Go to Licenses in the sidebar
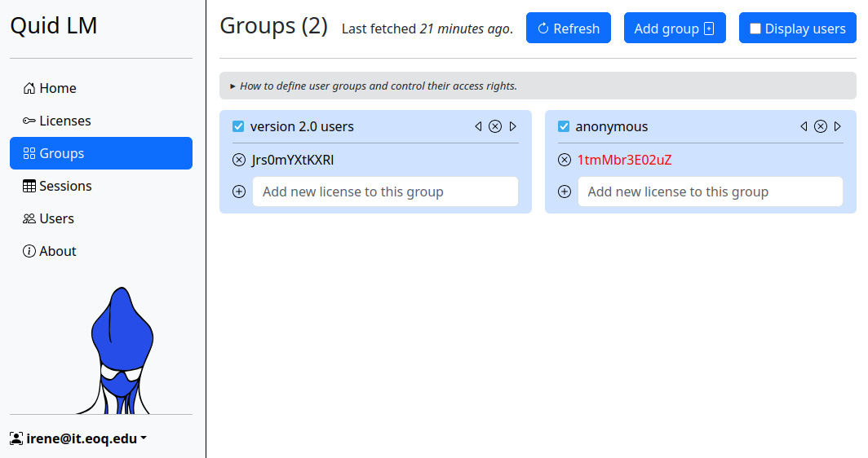This screenshot has width=868, height=458. [64, 121]
